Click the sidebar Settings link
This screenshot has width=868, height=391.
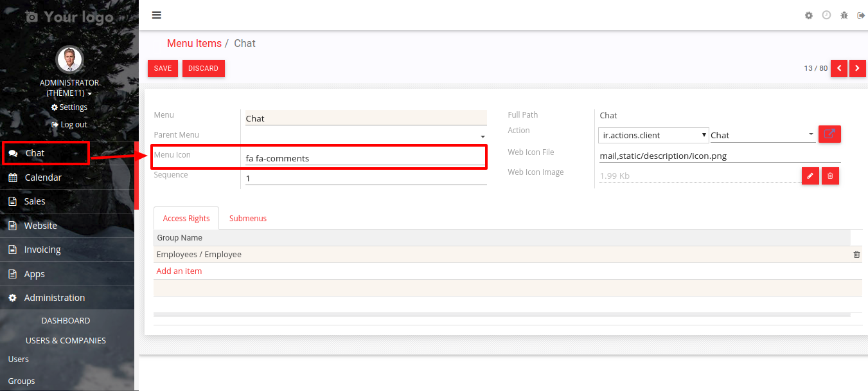(69, 107)
